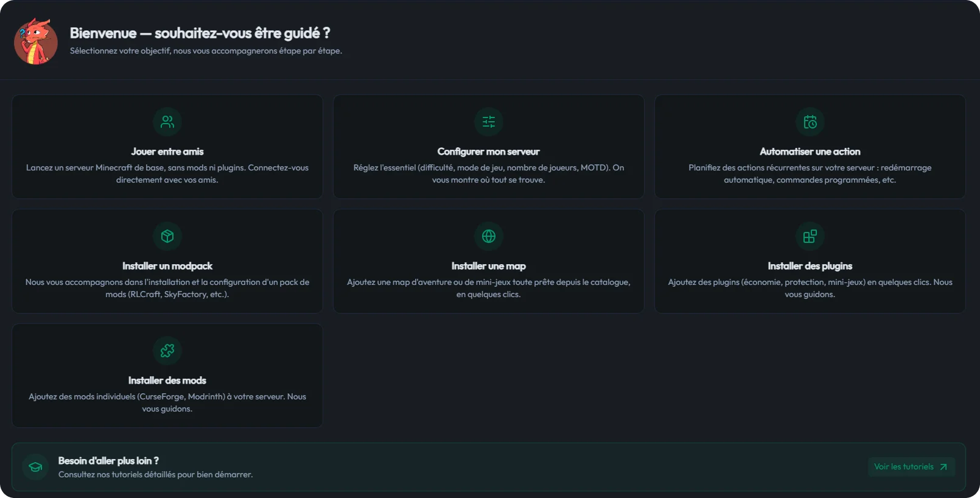This screenshot has height=498, width=980.
Task: Click the 'Bienvenue — souhaitez-vous être guidé ?' title
Action: [200, 33]
